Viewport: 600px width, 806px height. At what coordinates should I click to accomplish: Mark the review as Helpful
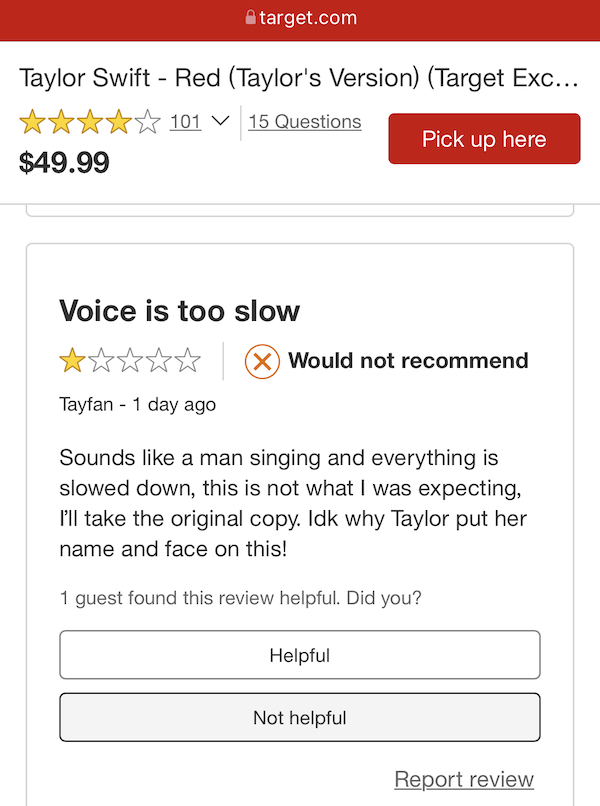pos(300,655)
